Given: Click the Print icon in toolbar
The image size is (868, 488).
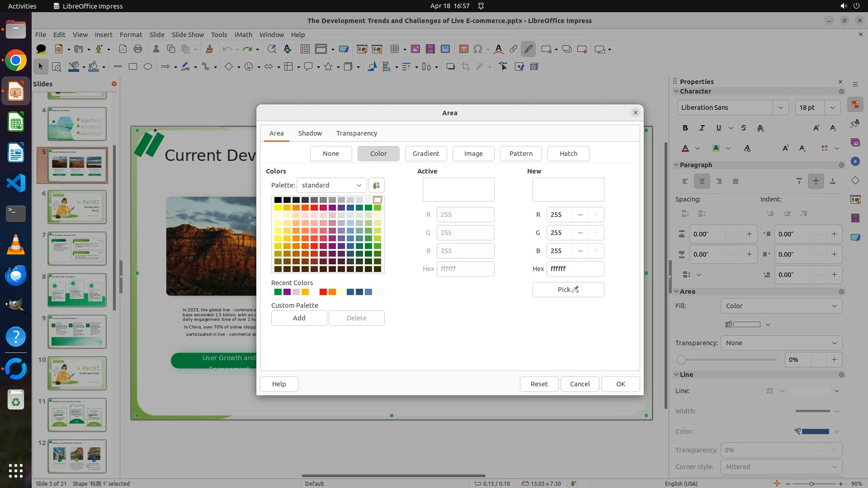Looking at the screenshot, I should click(x=138, y=49).
